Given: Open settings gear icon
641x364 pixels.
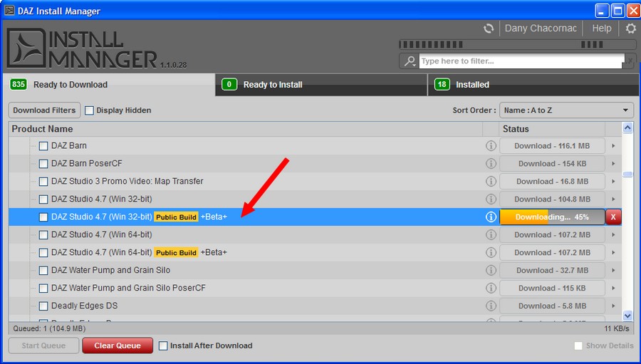Looking at the screenshot, I should (631, 28).
